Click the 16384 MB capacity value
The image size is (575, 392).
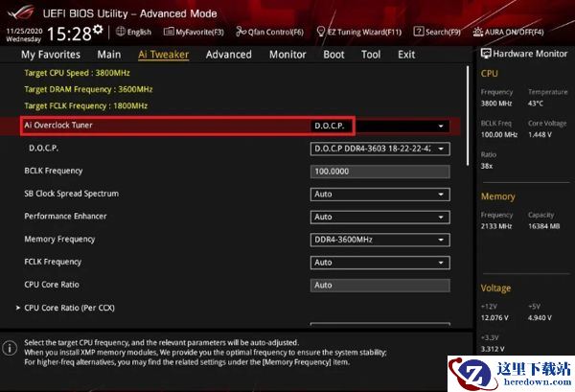point(543,226)
